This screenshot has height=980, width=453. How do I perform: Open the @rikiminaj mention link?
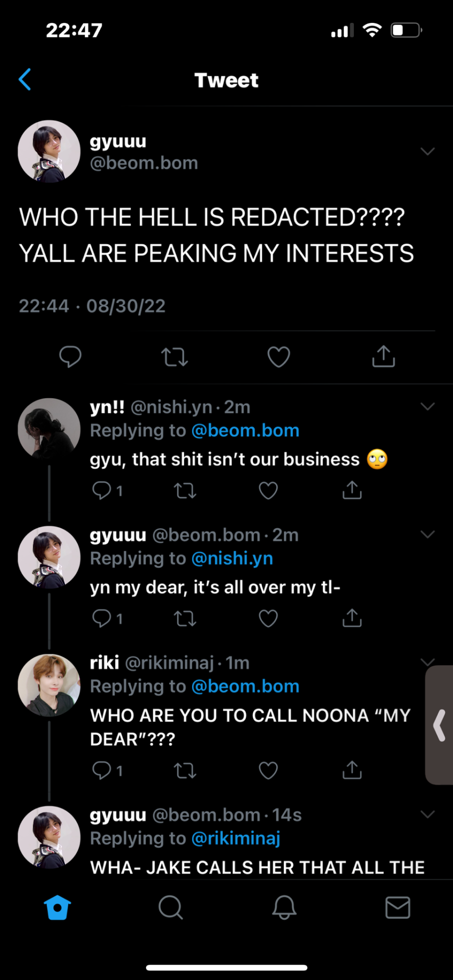[x=236, y=838]
